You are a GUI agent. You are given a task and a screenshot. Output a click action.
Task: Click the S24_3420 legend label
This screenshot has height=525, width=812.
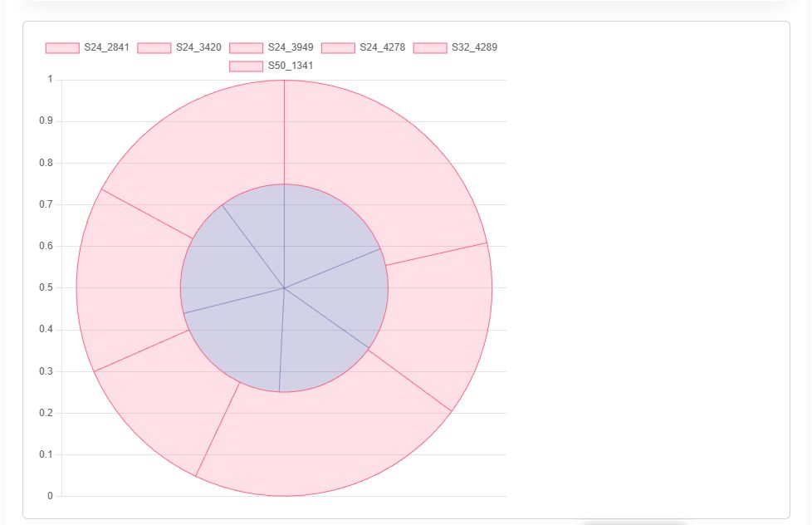199,47
